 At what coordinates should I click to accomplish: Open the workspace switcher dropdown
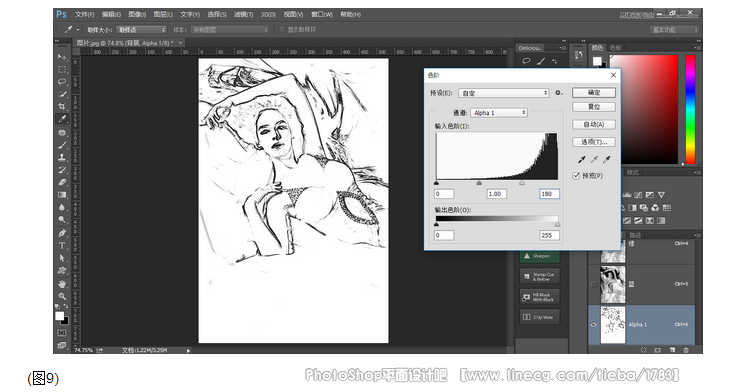click(x=673, y=30)
